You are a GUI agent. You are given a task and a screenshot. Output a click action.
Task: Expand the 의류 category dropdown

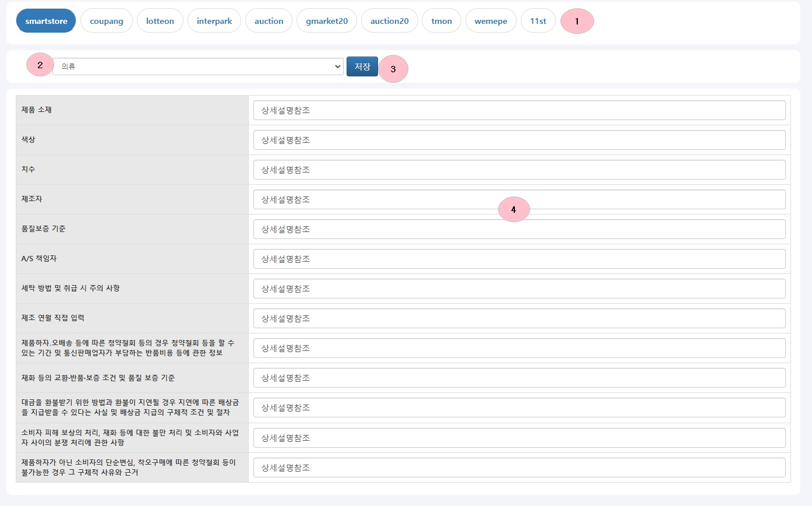coord(198,66)
